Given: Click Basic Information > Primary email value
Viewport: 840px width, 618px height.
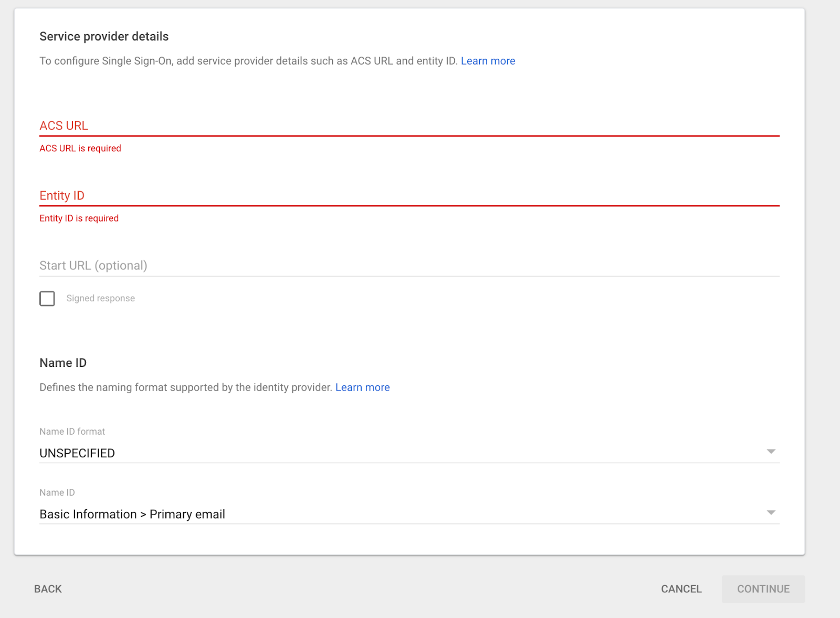Looking at the screenshot, I should point(132,514).
